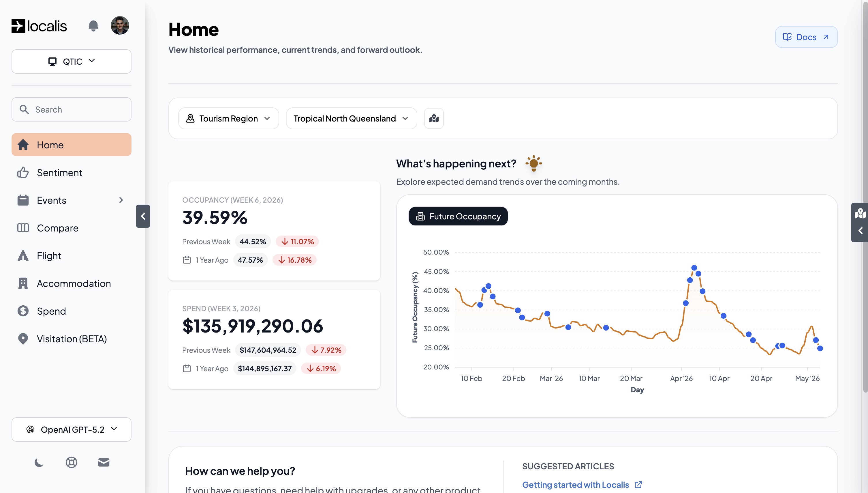Expand the right side panel chevron
This screenshot has height=493, width=868.
pos(860,231)
